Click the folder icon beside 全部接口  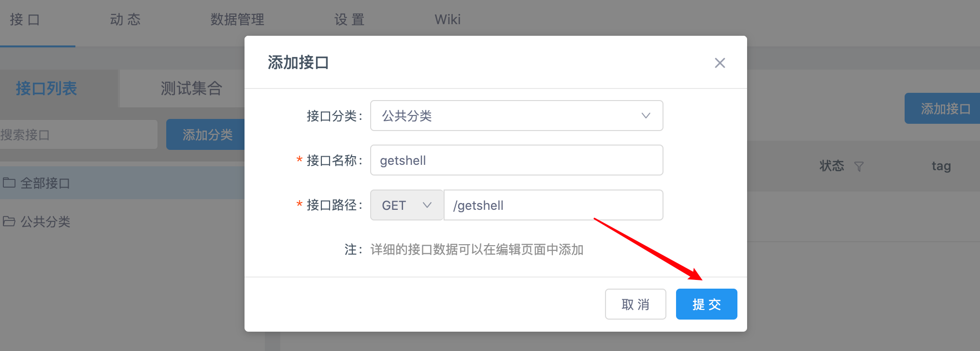9,183
